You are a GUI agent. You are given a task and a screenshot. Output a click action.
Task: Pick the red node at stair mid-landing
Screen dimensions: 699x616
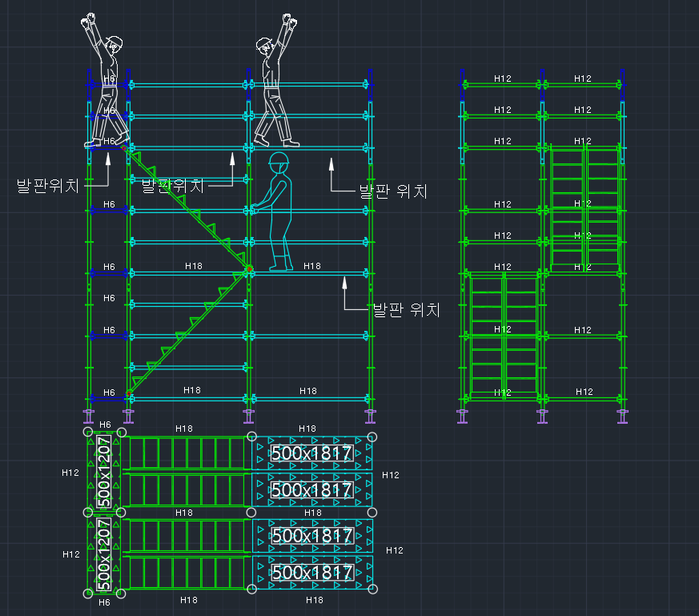pos(250,268)
